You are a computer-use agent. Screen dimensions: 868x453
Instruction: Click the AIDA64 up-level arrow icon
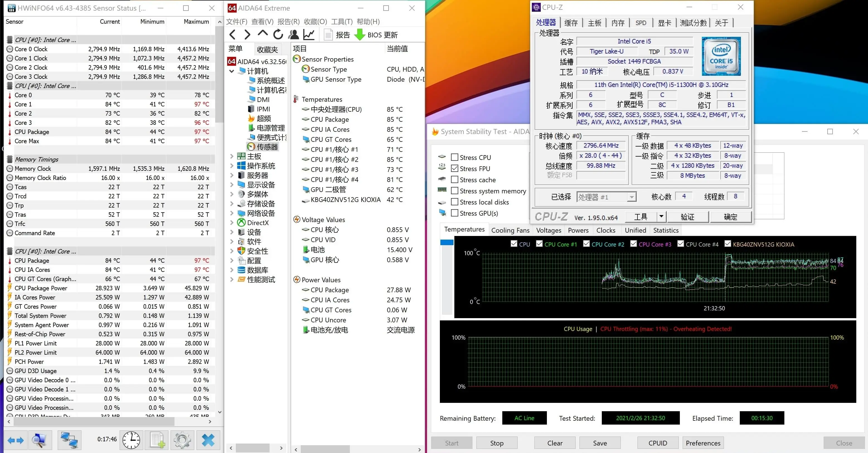pos(263,33)
